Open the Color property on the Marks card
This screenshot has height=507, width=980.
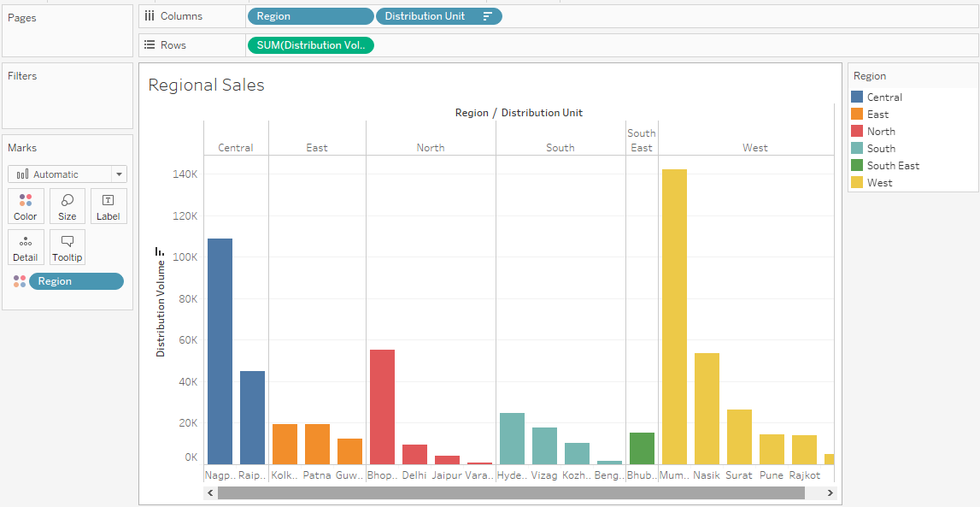coord(25,205)
